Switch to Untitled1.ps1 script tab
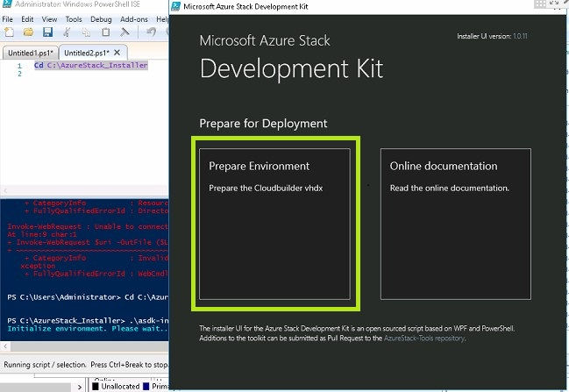Screen dimensions: 569x392 pyautogui.click(x=31, y=53)
